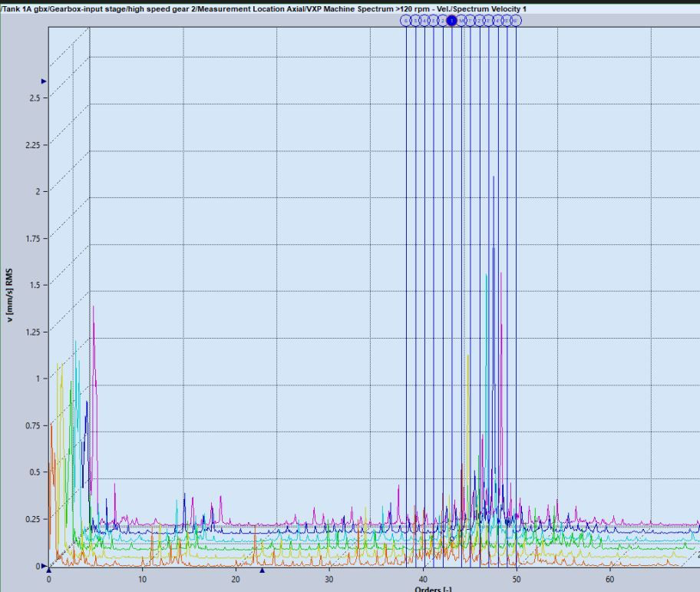Click the y-axis value 2.5
The image size is (700, 592).
pos(35,98)
